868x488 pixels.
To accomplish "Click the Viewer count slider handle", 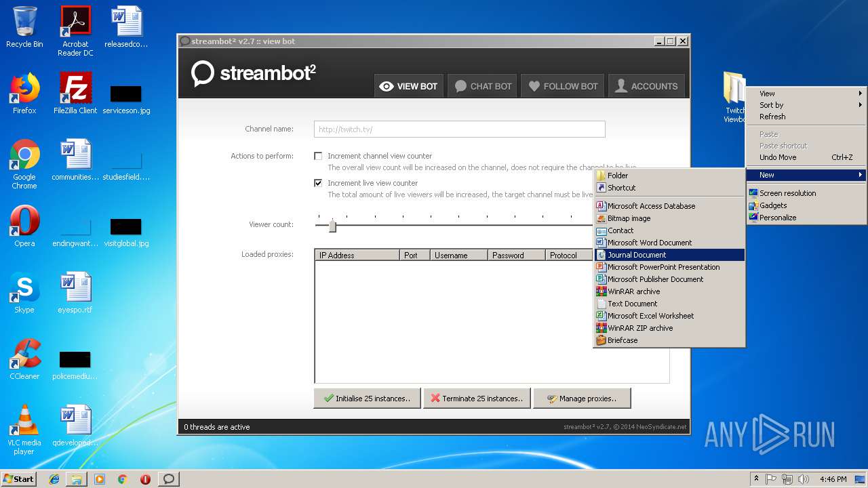I will 332,226.
